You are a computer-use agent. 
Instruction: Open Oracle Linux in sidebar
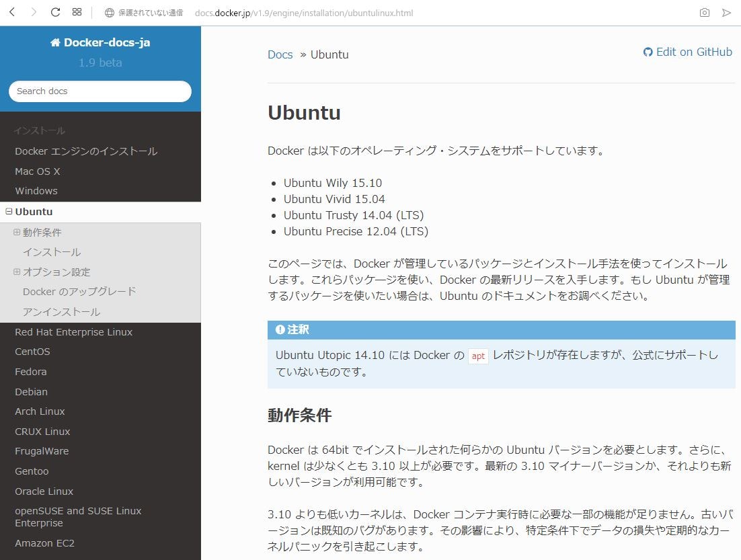point(44,491)
